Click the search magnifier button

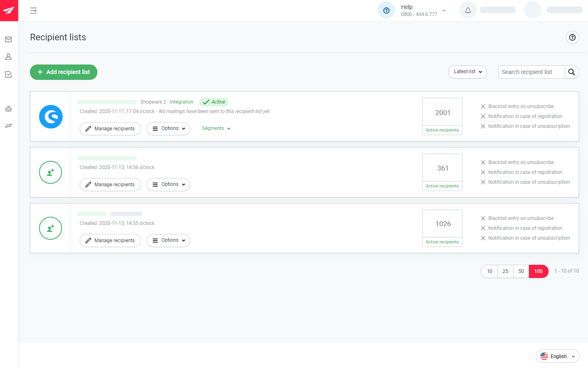pyautogui.click(x=572, y=72)
